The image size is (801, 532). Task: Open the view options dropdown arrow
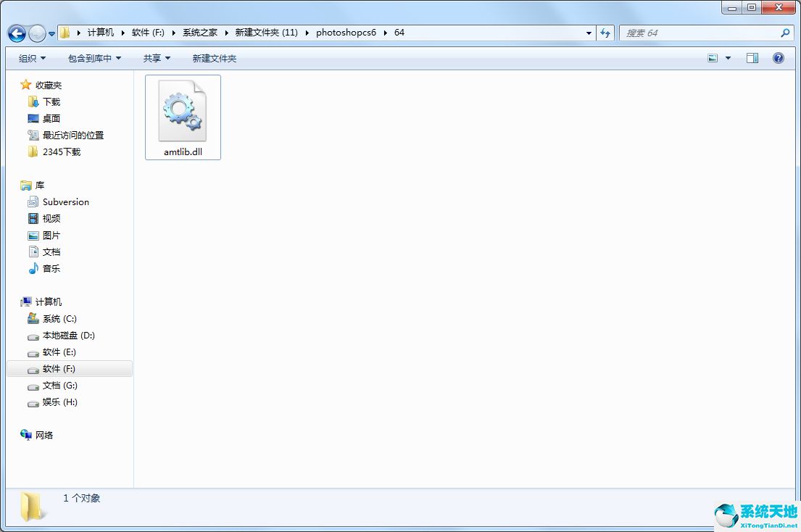(x=728, y=58)
